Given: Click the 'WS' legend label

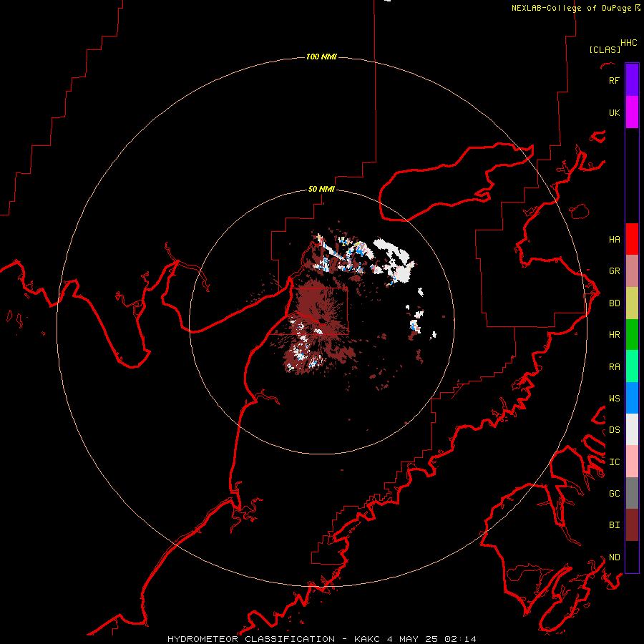Looking at the screenshot, I should pyautogui.click(x=614, y=399).
